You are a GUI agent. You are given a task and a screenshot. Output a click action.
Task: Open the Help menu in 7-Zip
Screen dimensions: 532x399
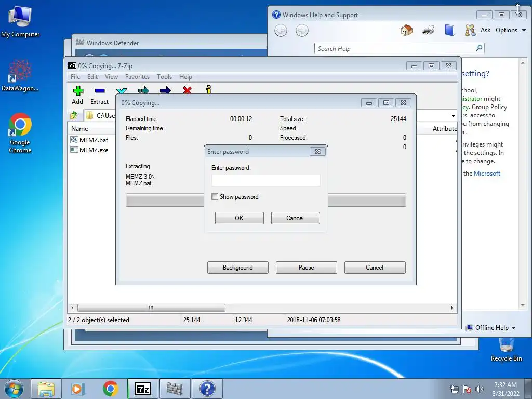pyautogui.click(x=185, y=77)
